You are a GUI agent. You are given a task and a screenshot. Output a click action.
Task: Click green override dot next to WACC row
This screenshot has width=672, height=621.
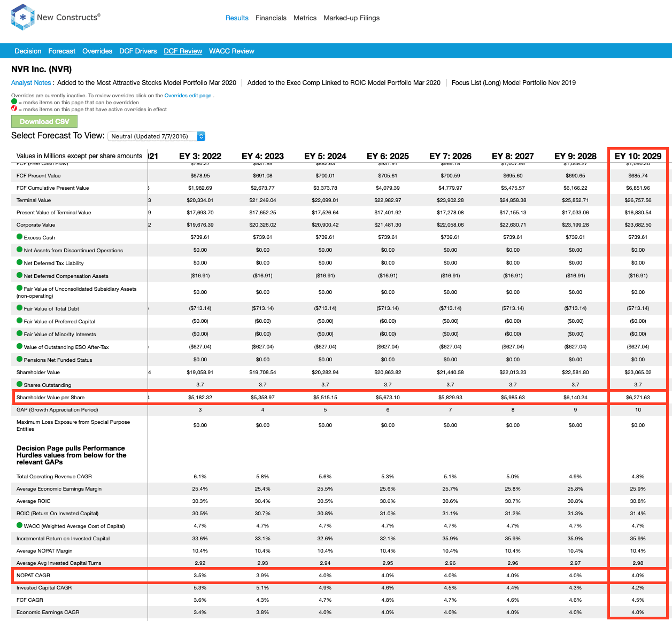coord(20,525)
